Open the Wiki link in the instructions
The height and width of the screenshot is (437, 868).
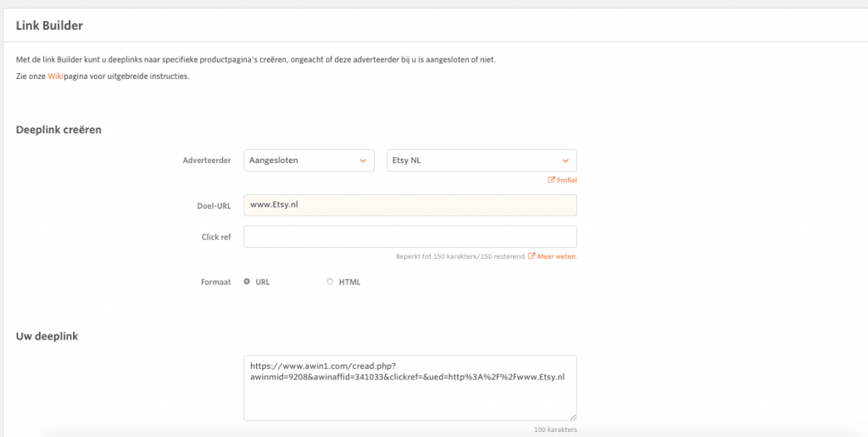pos(55,76)
